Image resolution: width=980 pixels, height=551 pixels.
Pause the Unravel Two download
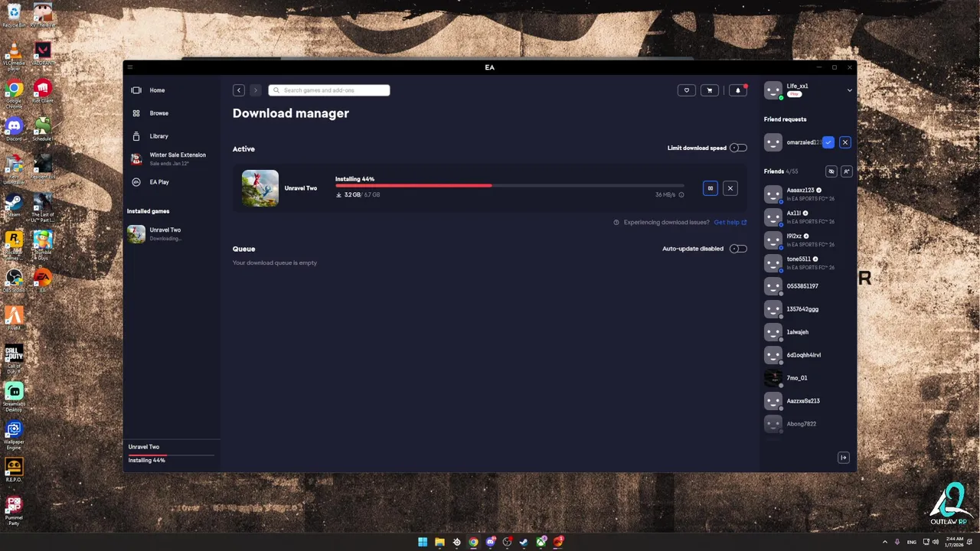point(710,188)
